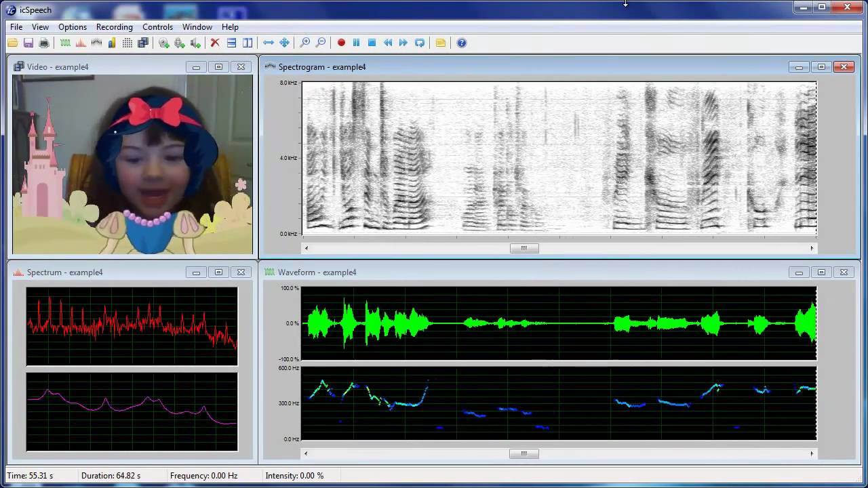Open the Help menu

230,27
